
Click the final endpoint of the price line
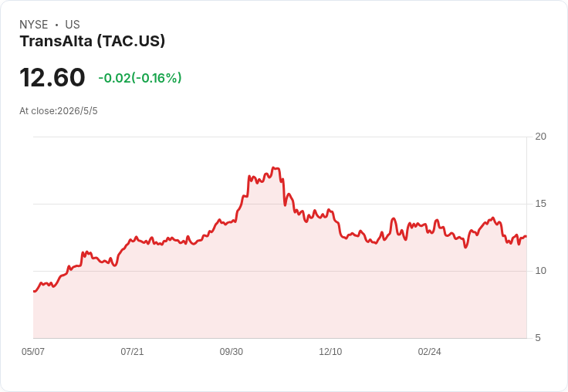526,236
